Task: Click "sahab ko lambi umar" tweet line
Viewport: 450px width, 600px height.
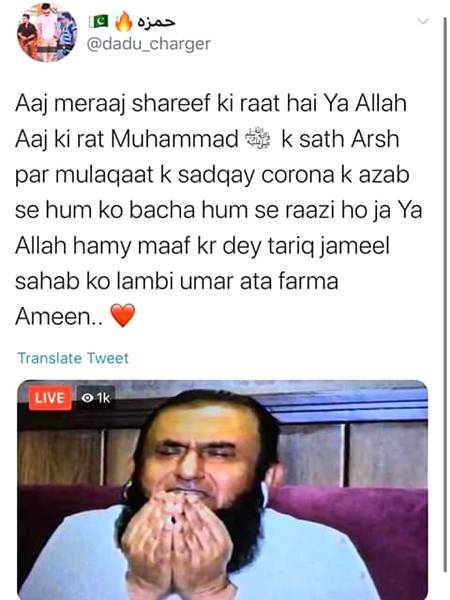Action: 124,282
